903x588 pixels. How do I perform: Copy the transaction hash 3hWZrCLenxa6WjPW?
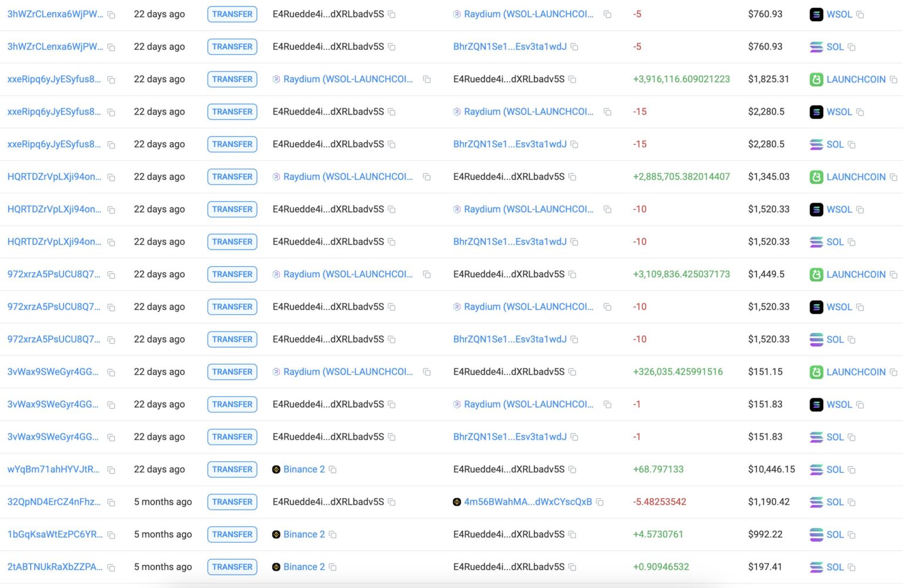(111, 14)
